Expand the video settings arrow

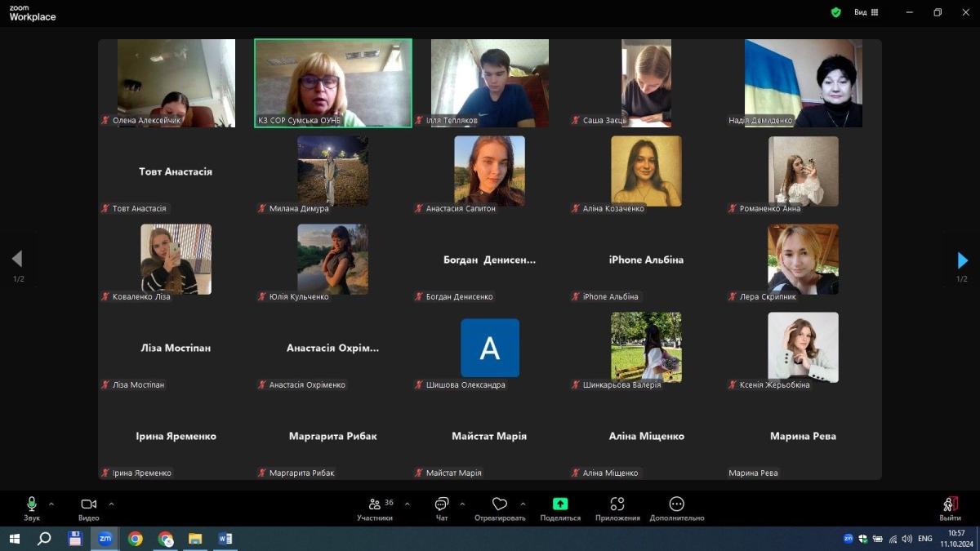111,504
